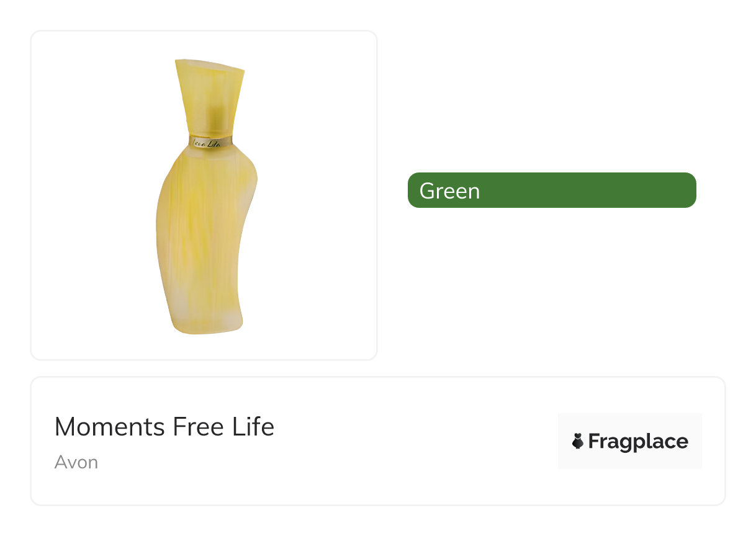The height and width of the screenshot is (536, 756).
Task: Open the Moments Free Life title
Action: click(x=164, y=427)
